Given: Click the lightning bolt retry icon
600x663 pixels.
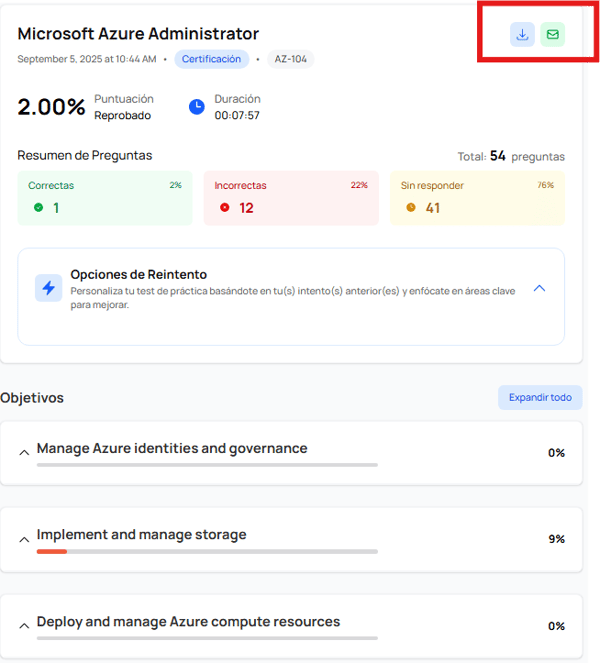Looking at the screenshot, I should pos(49,288).
